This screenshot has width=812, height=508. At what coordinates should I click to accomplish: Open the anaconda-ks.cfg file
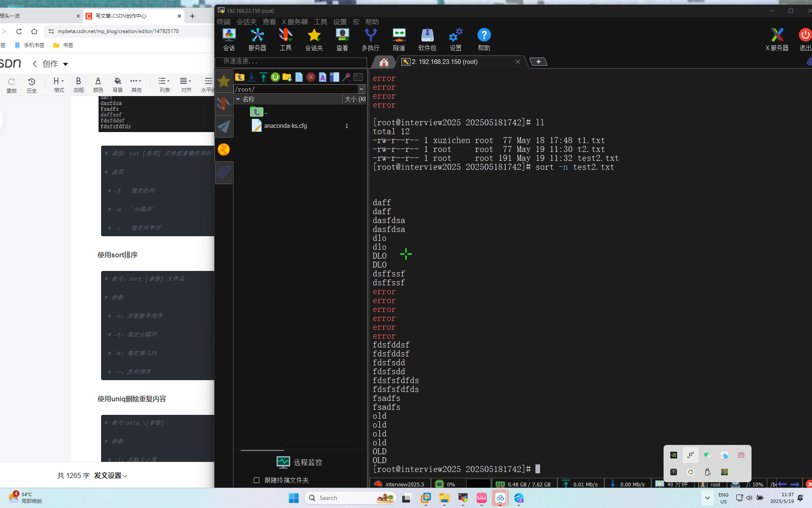285,126
